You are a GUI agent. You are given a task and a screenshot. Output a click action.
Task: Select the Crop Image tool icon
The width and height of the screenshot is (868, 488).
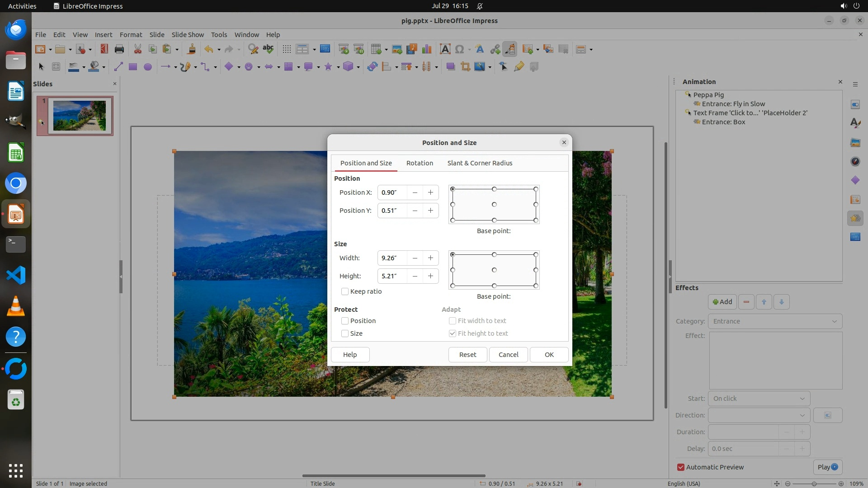coord(465,67)
